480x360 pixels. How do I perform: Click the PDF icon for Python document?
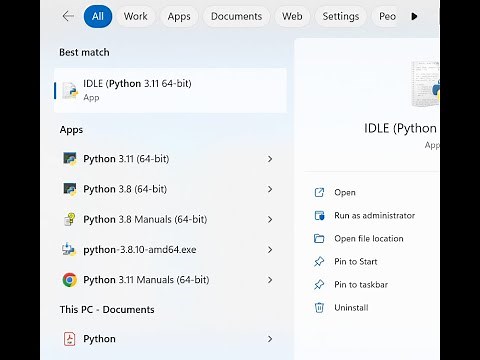point(69,339)
